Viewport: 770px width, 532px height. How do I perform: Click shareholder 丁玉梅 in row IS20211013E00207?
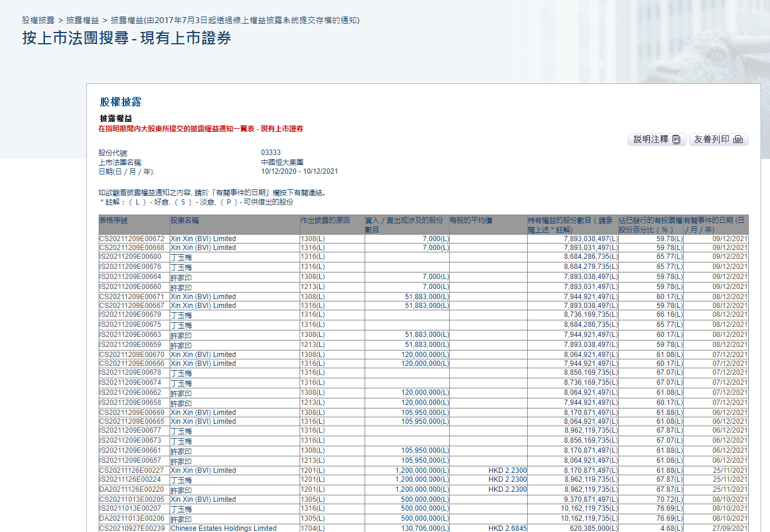coord(181,509)
